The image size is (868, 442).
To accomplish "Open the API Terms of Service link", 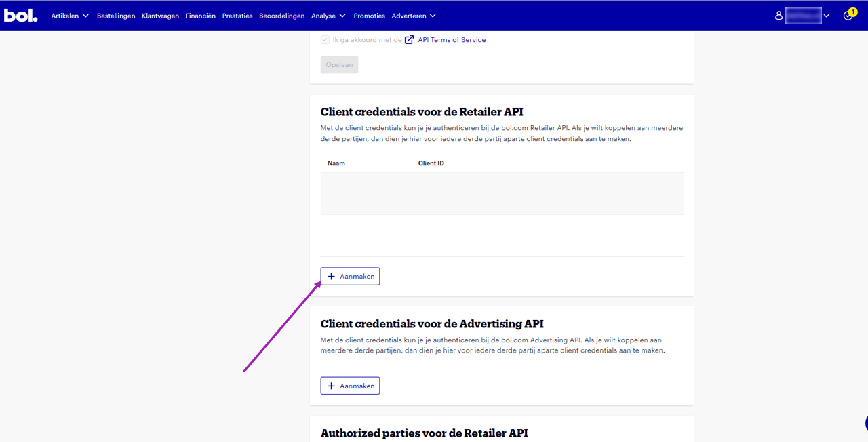I will coord(452,40).
